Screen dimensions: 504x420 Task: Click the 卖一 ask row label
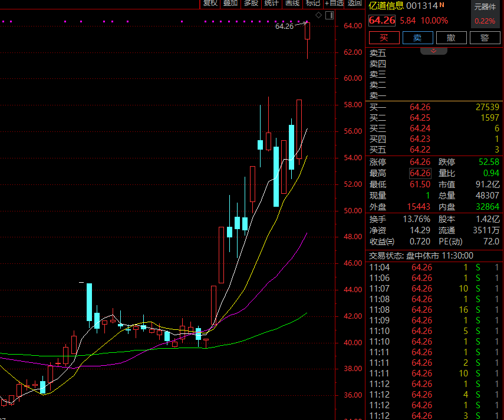377,95
